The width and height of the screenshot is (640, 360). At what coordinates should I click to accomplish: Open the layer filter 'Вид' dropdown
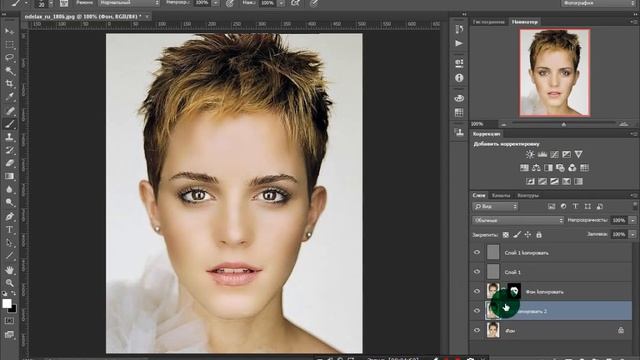click(495, 207)
